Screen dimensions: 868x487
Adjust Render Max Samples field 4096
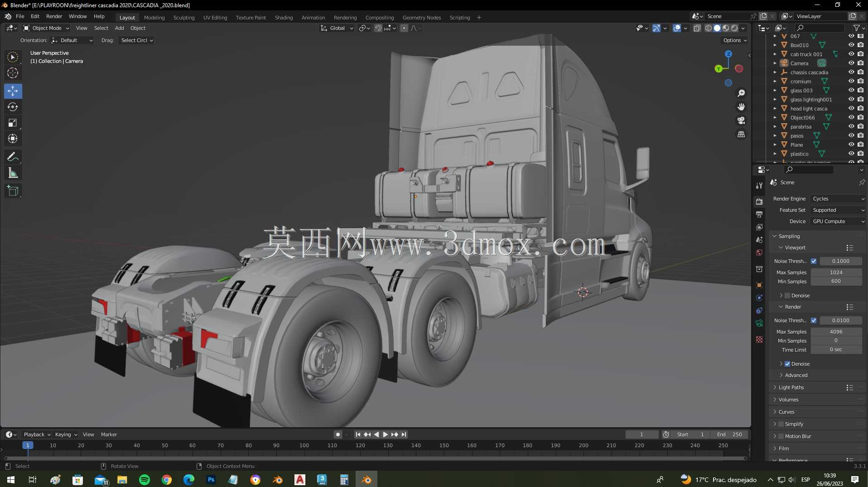(x=836, y=332)
